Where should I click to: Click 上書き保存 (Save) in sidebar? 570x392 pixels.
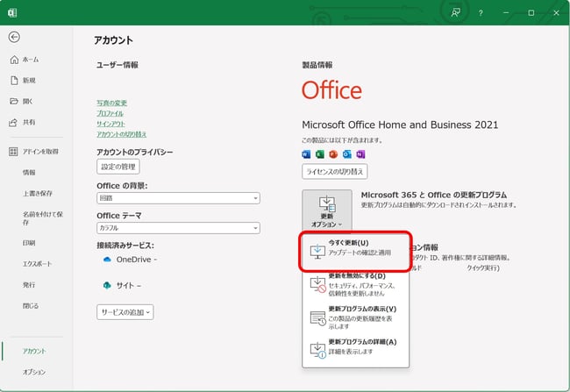(x=38, y=194)
